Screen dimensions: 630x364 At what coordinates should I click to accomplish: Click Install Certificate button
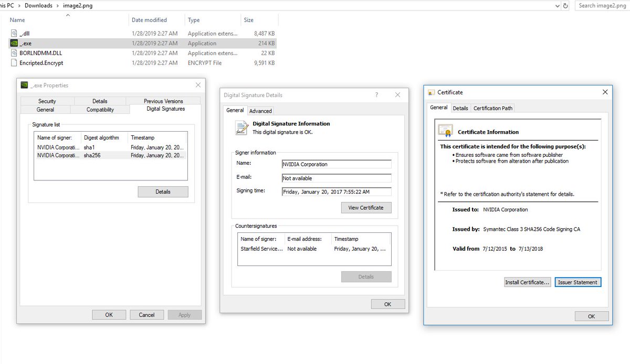pos(527,282)
